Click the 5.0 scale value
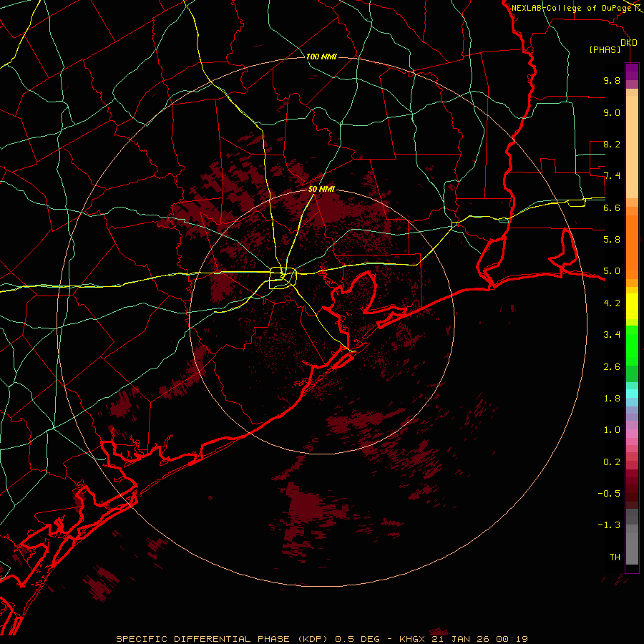The image size is (644, 644). tap(612, 271)
